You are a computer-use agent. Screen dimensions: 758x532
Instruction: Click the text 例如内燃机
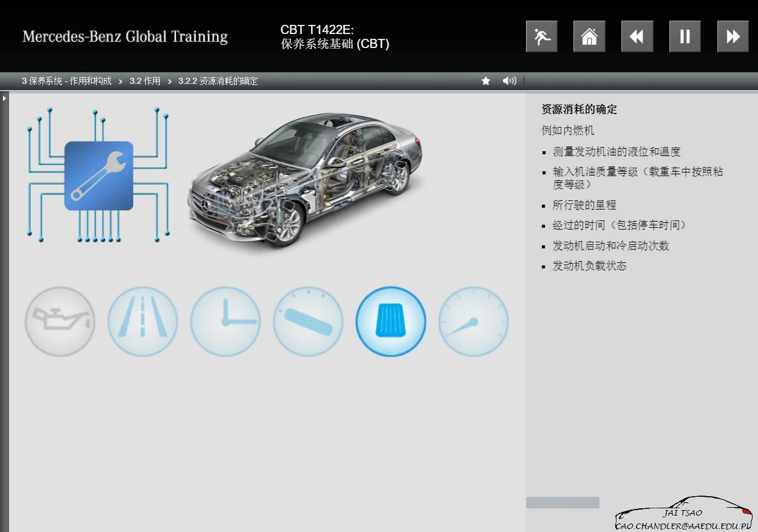click(x=568, y=130)
